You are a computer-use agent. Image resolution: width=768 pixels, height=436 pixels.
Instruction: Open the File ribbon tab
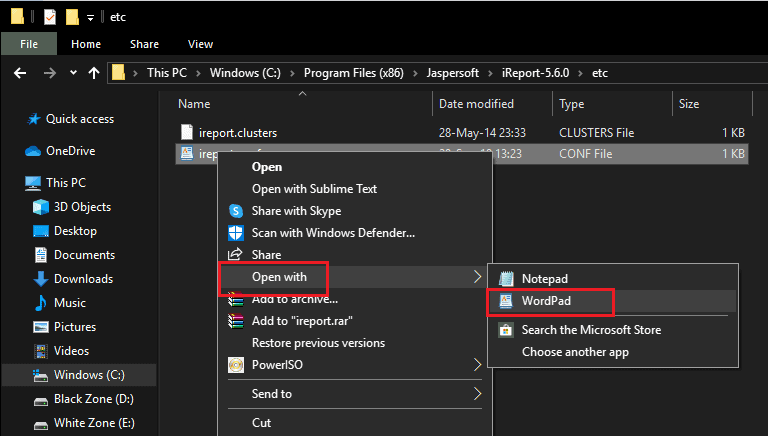tap(29, 44)
